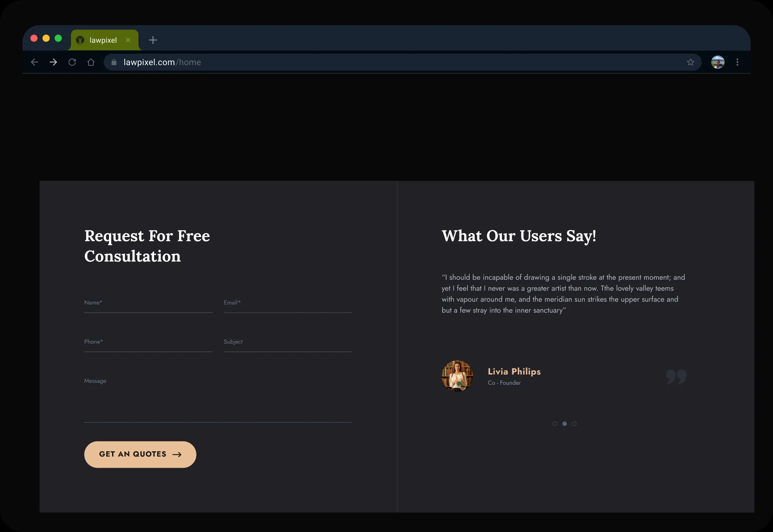This screenshot has height=532, width=773.
Task: Click the Get An Quotes button
Action: (140, 454)
